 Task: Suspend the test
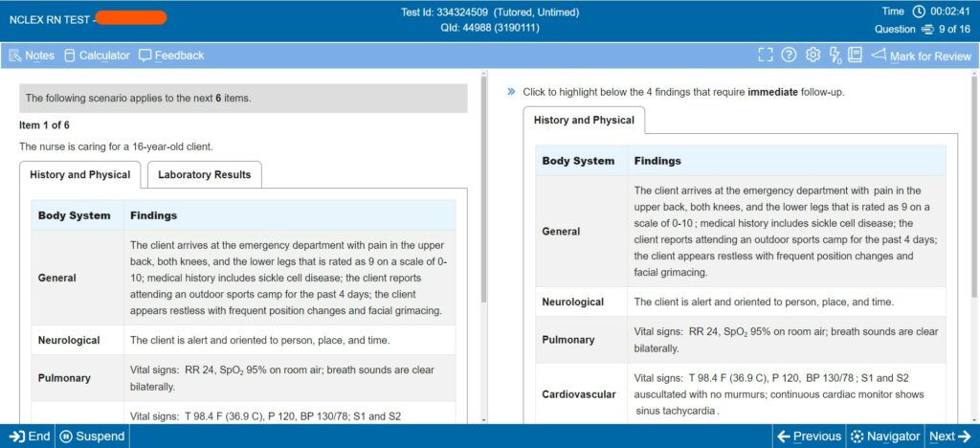click(x=93, y=437)
